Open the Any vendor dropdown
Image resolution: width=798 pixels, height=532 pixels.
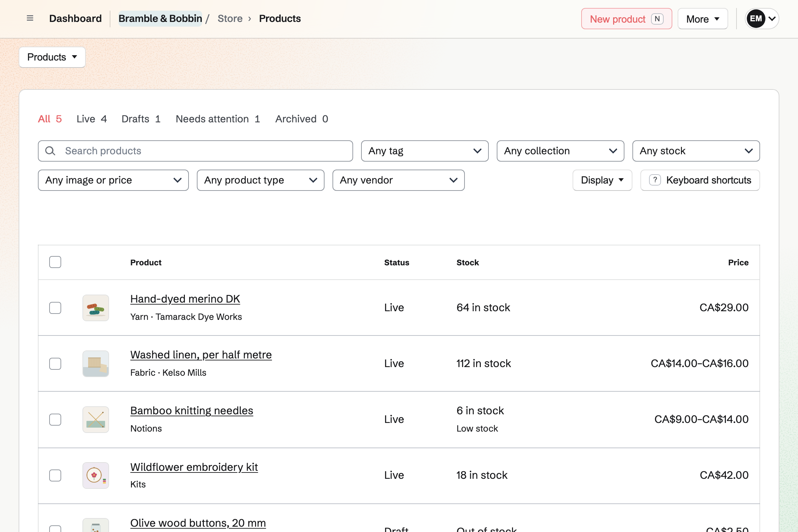pos(398,180)
